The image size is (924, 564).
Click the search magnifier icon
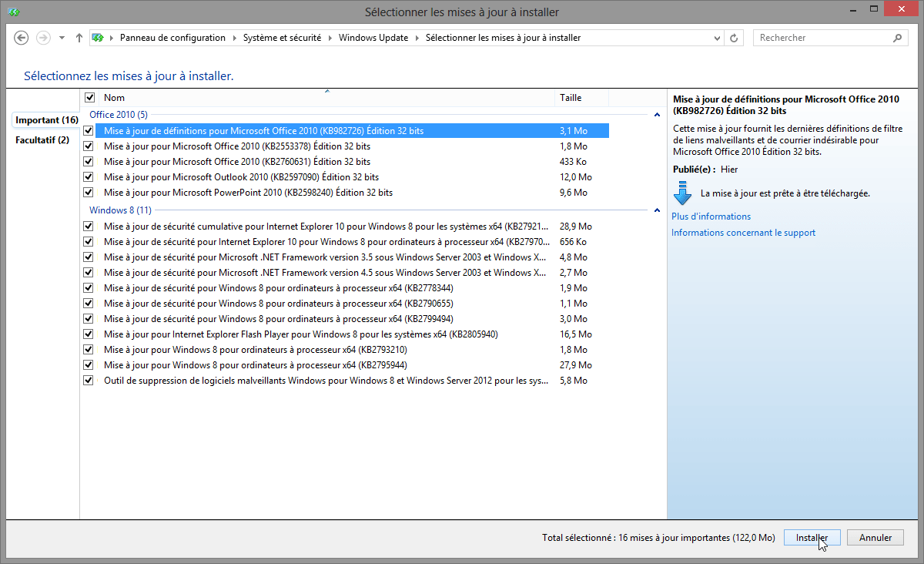(x=898, y=38)
